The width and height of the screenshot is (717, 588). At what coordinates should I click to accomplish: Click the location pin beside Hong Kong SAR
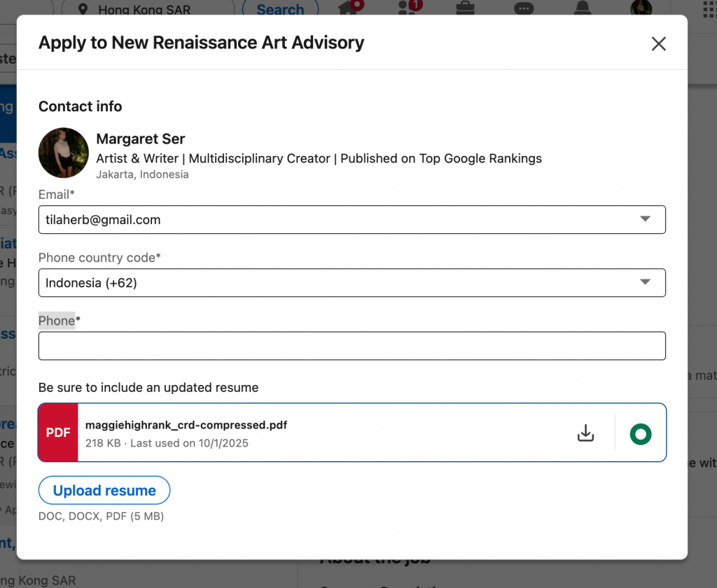tap(83, 9)
